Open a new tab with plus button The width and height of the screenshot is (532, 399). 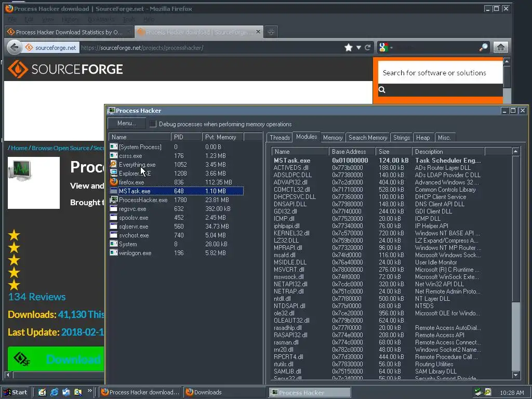271,32
